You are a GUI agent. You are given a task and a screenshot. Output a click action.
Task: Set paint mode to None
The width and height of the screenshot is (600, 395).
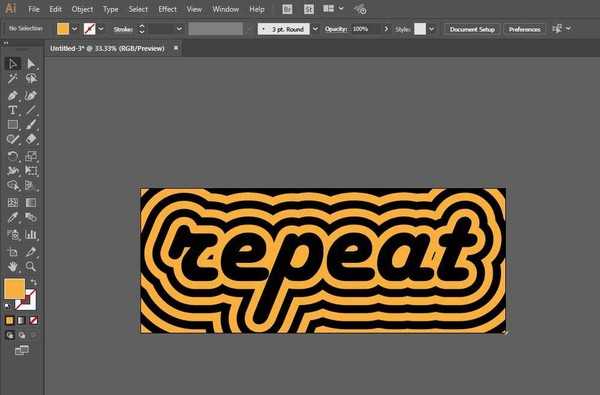34,320
